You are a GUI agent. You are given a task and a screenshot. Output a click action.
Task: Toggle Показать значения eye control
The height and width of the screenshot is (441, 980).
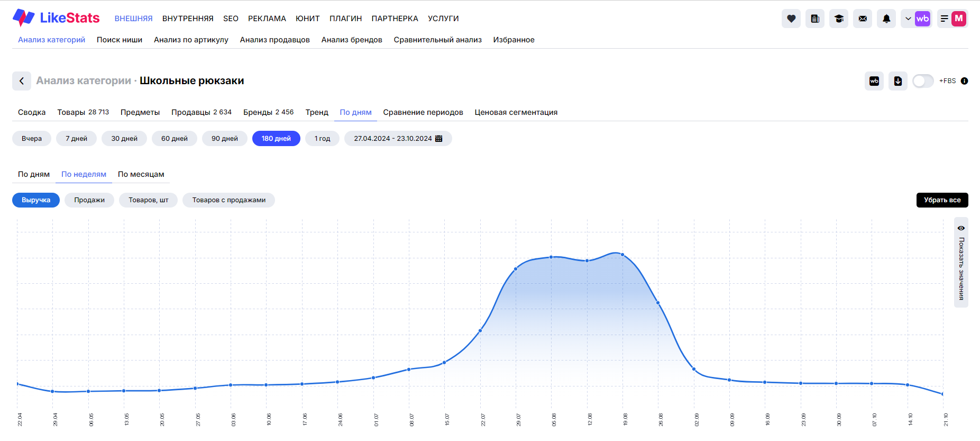[961, 262]
